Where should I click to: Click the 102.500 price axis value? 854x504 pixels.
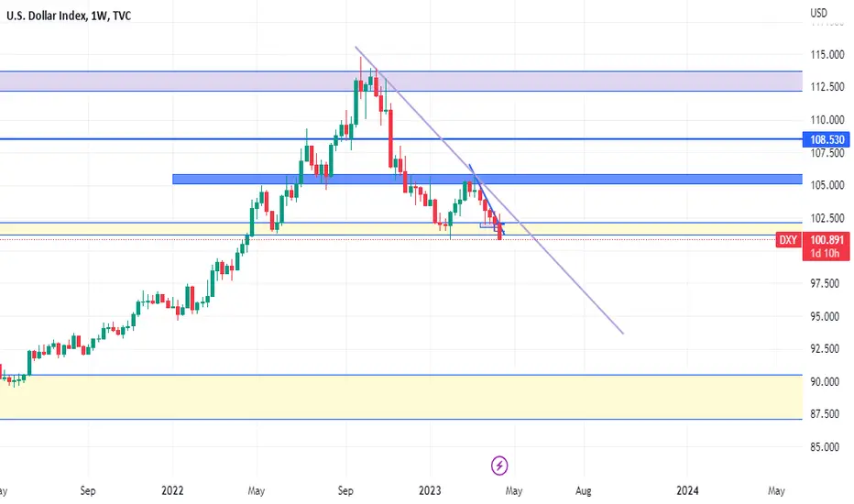pyautogui.click(x=827, y=218)
